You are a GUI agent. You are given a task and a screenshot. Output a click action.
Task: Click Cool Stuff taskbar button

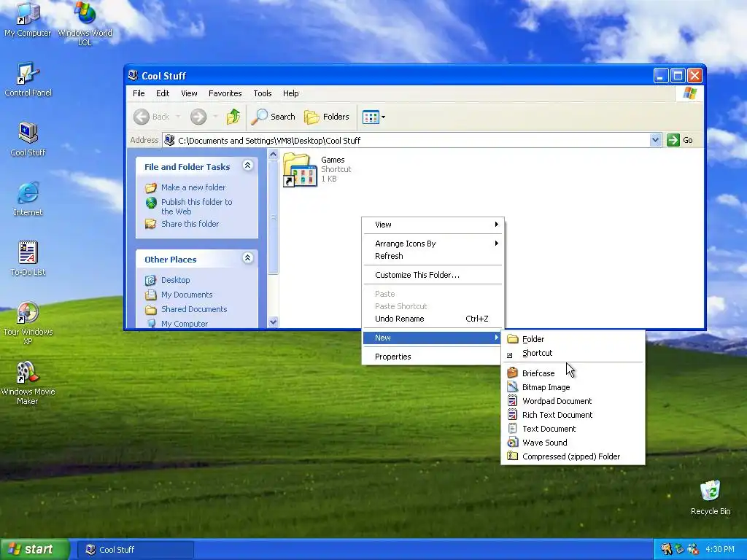136,550
